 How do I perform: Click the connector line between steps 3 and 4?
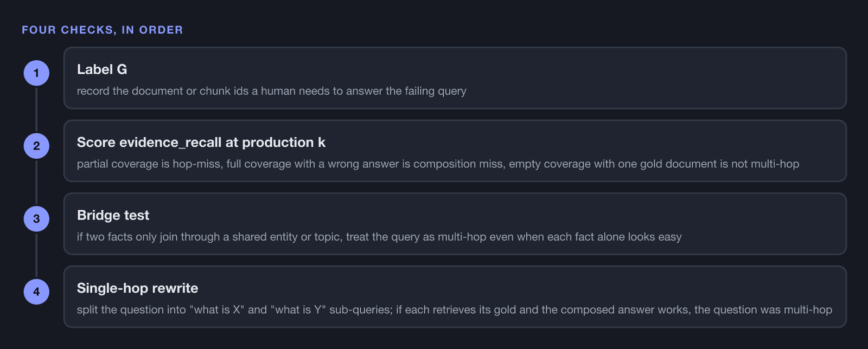coord(36,255)
